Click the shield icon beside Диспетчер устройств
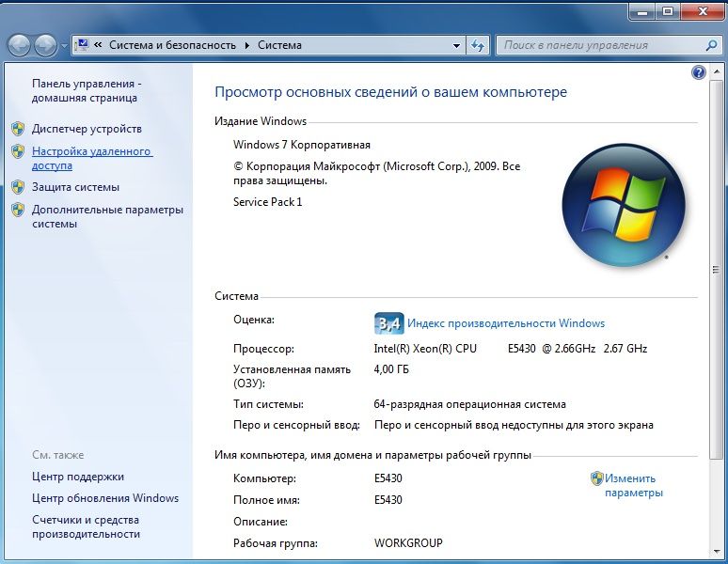Image resolution: width=728 pixels, height=564 pixels. click(18, 129)
